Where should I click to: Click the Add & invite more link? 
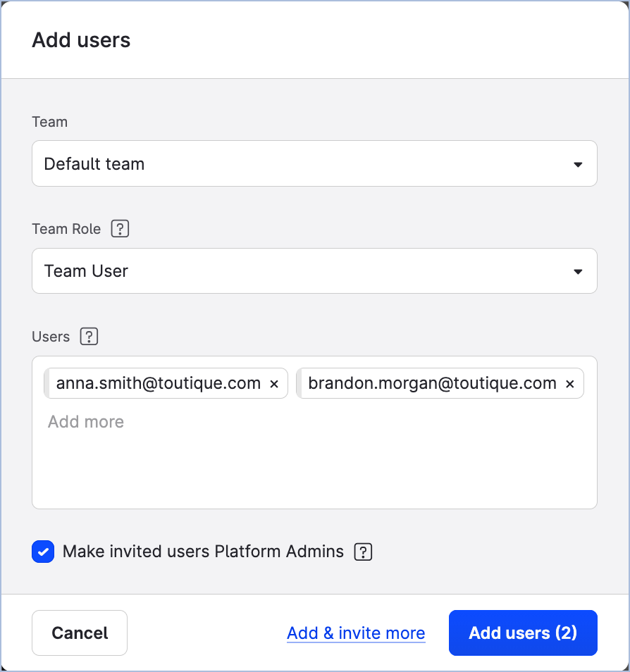(x=356, y=633)
